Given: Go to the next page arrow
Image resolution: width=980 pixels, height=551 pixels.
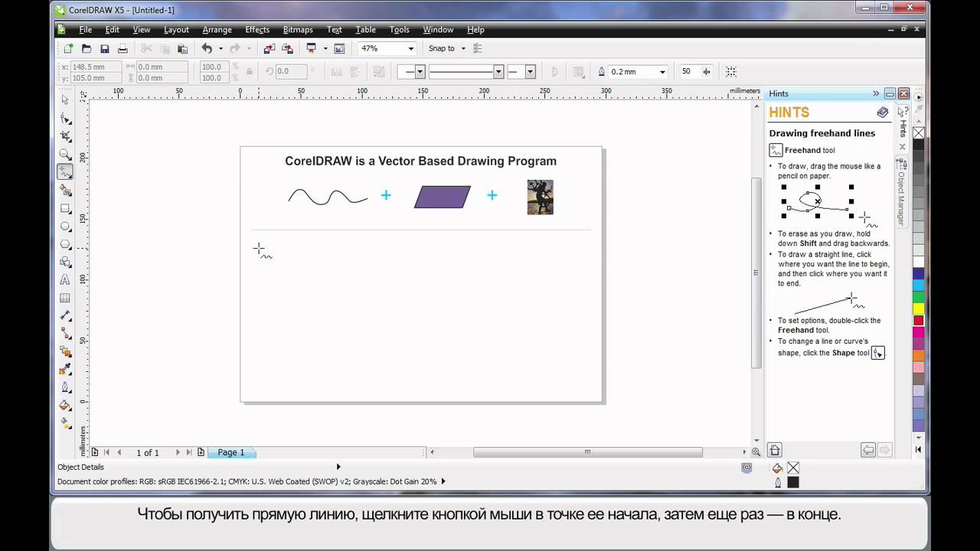Looking at the screenshot, I should pos(178,452).
